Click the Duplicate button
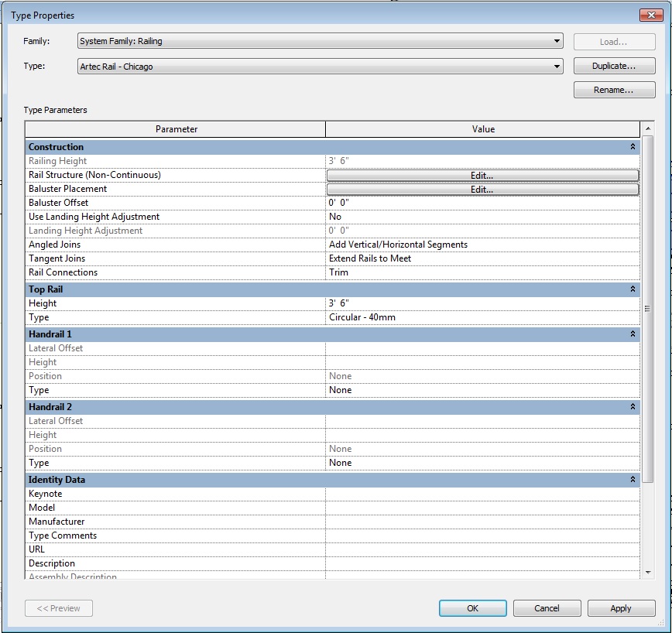The width and height of the screenshot is (672, 633). click(614, 67)
